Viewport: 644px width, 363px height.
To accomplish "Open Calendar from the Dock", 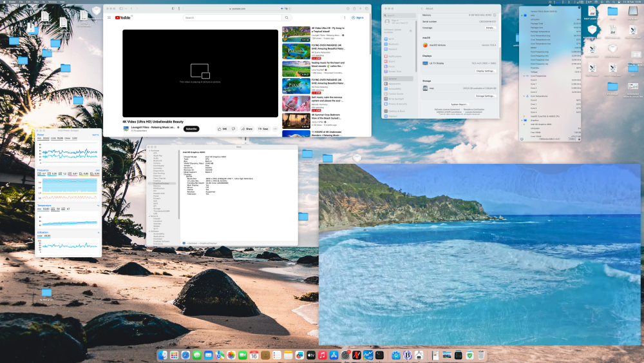I will (x=254, y=355).
